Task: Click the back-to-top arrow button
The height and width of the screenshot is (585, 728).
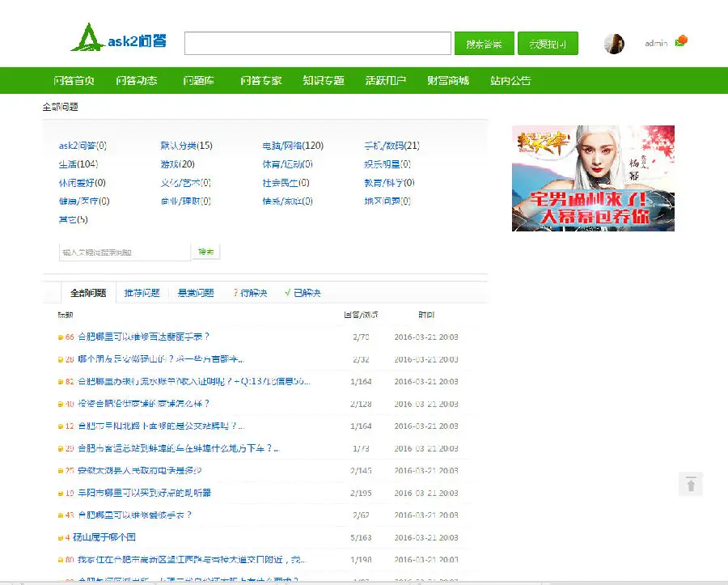Action: coord(691,484)
